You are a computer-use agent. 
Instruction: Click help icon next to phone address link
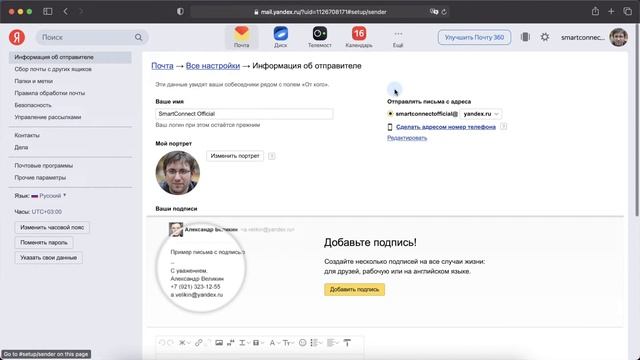point(504,127)
